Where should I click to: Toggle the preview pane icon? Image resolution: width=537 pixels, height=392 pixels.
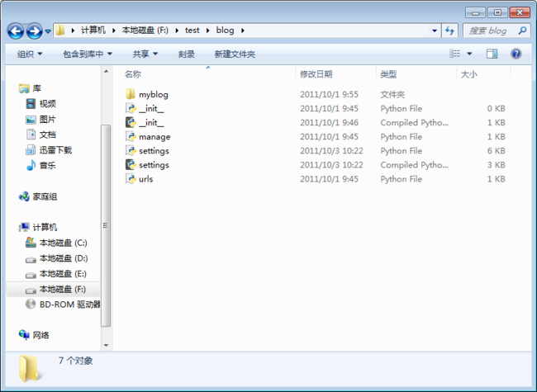[492, 54]
